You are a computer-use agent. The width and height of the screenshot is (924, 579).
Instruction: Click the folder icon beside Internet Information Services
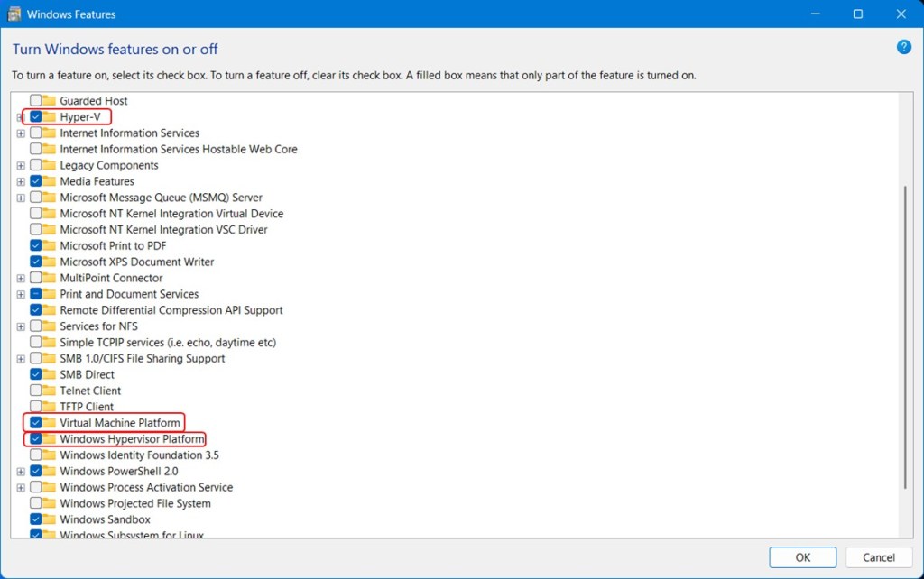pyautogui.click(x=49, y=133)
